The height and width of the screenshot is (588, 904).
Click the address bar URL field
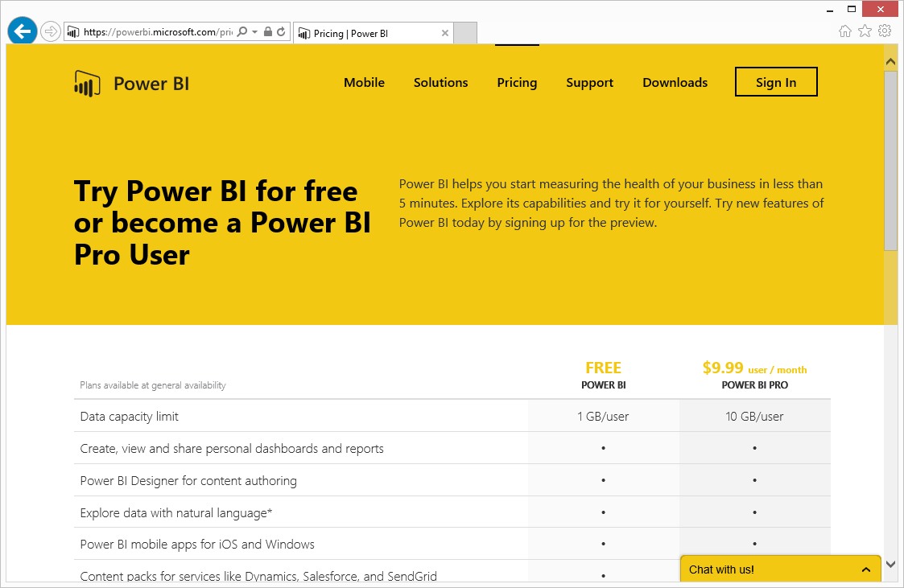158,31
